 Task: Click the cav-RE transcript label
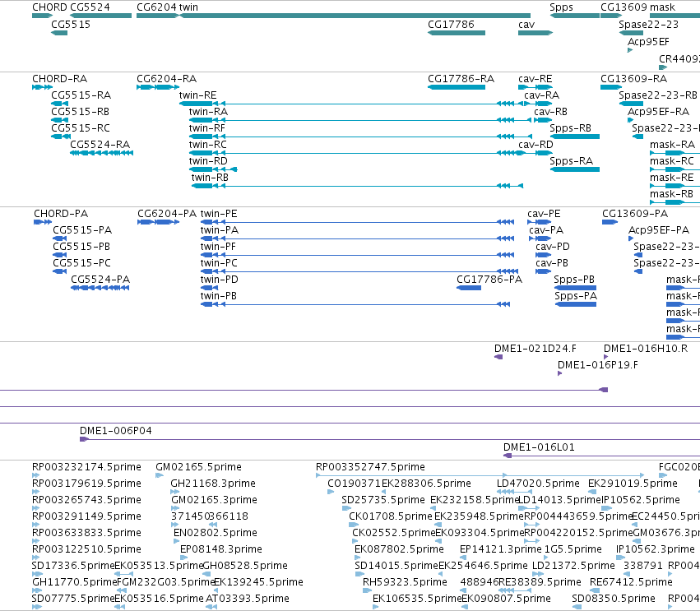pyautogui.click(x=535, y=79)
